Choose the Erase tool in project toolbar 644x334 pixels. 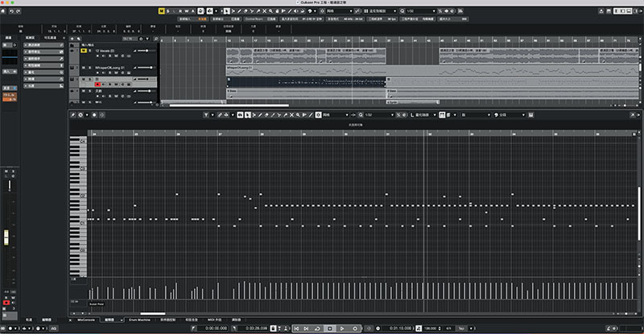click(246, 11)
